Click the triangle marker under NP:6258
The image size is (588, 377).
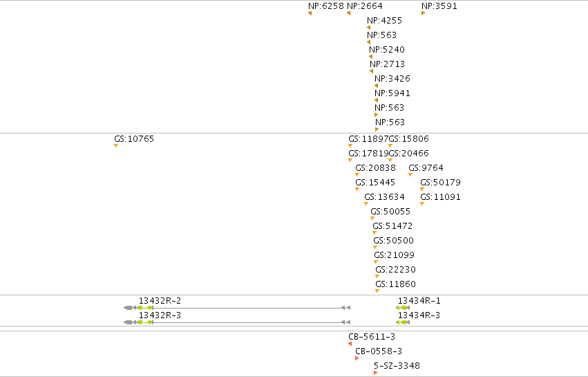point(310,13)
